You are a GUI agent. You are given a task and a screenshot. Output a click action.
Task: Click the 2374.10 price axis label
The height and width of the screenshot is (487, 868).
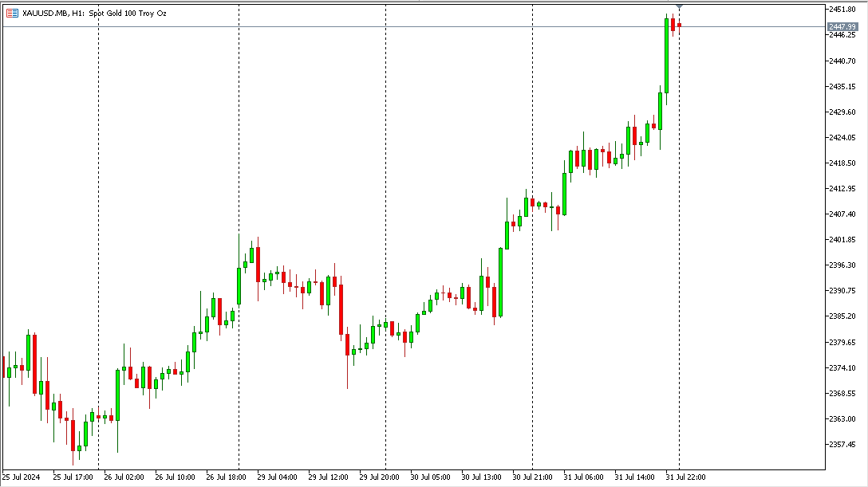tap(842, 367)
